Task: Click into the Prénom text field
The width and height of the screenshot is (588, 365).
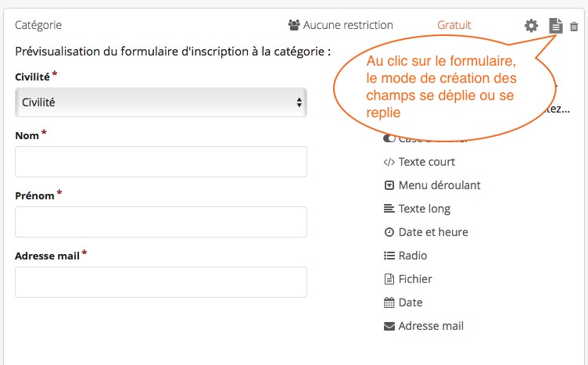Action: tap(161, 222)
